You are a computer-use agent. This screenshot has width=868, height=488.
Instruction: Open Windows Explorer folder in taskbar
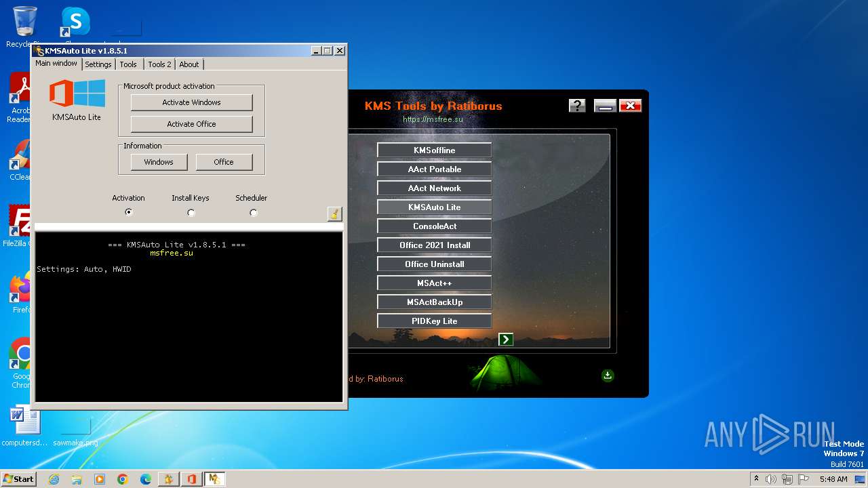click(x=77, y=479)
